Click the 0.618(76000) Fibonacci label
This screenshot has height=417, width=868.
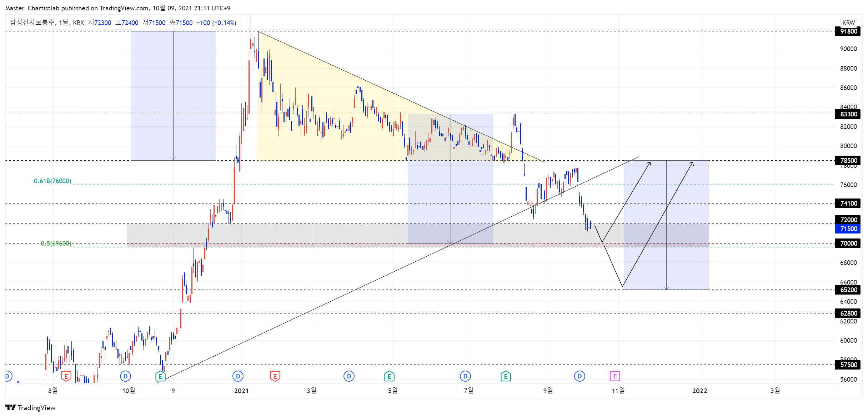pos(52,181)
